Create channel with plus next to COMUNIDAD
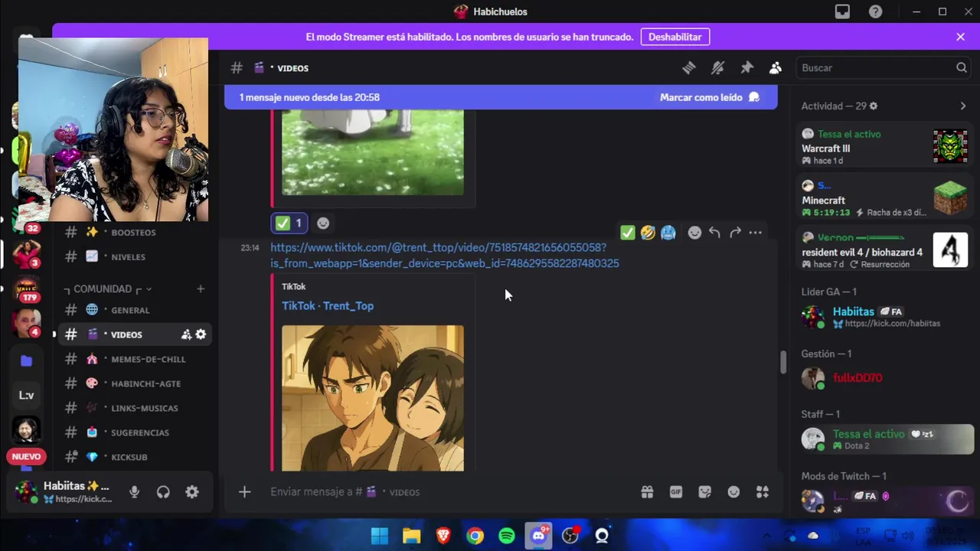Screen dimensions: 980x551 (201, 289)
